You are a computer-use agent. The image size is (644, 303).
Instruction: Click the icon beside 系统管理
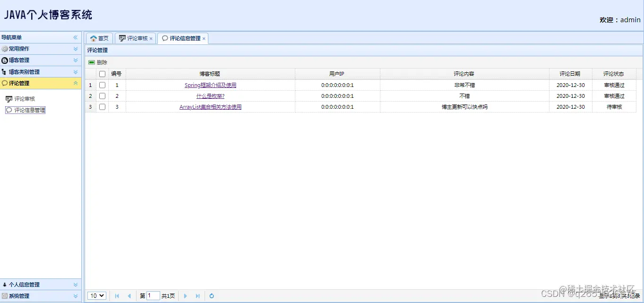click(x=5, y=296)
